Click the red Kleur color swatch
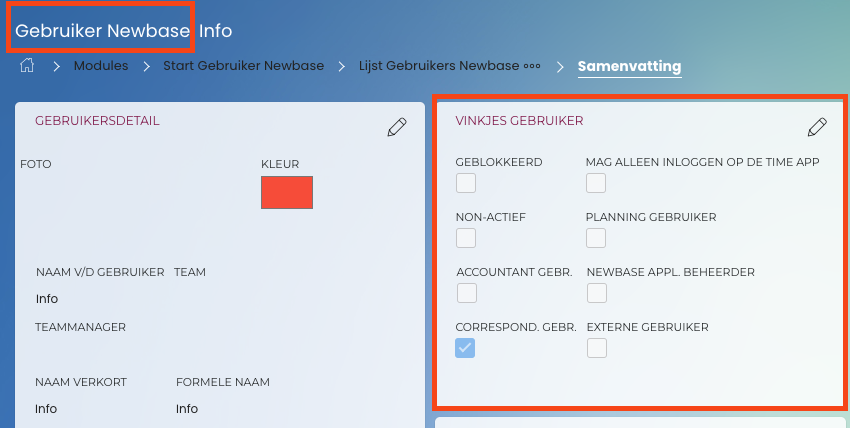The width and height of the screenshot is (850, 428). pyautogui.click(x=287, y=192)
